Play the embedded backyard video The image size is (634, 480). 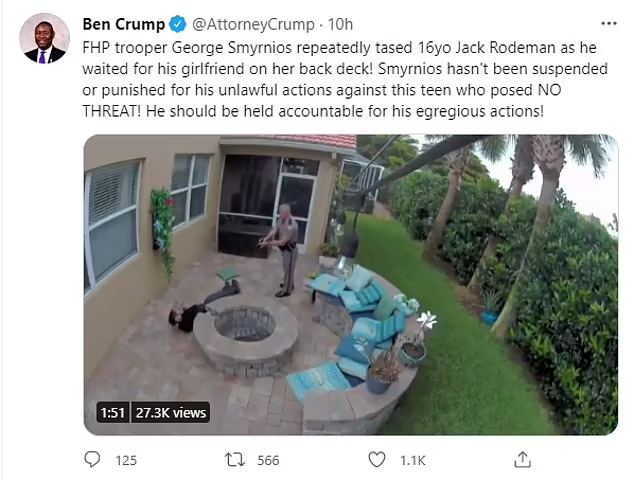click(351, 285)
